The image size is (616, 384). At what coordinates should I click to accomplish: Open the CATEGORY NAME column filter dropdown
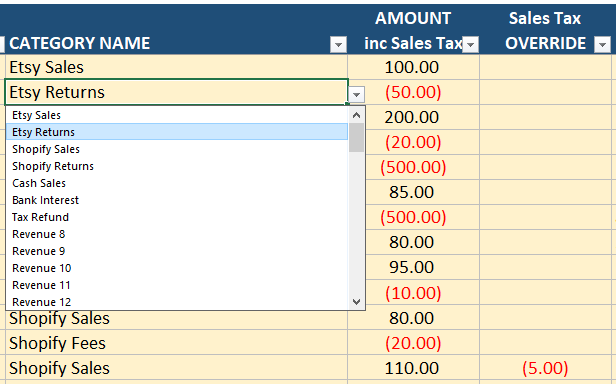[x=338, y=44]
